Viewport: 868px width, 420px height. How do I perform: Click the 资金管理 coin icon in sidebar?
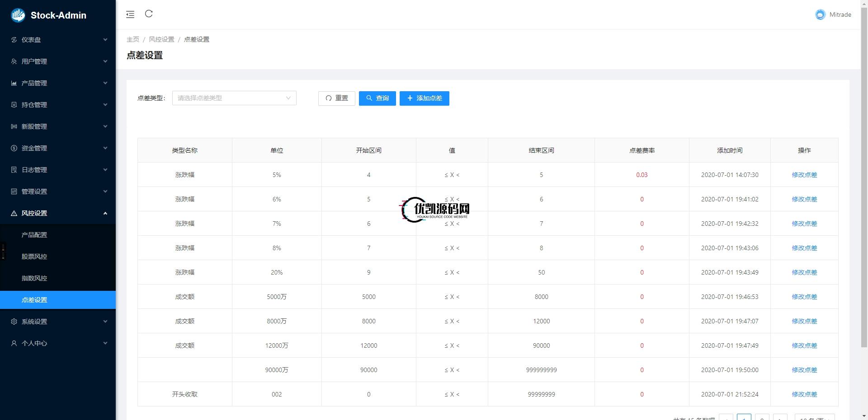pyautogui.click(x=14, y=148)
